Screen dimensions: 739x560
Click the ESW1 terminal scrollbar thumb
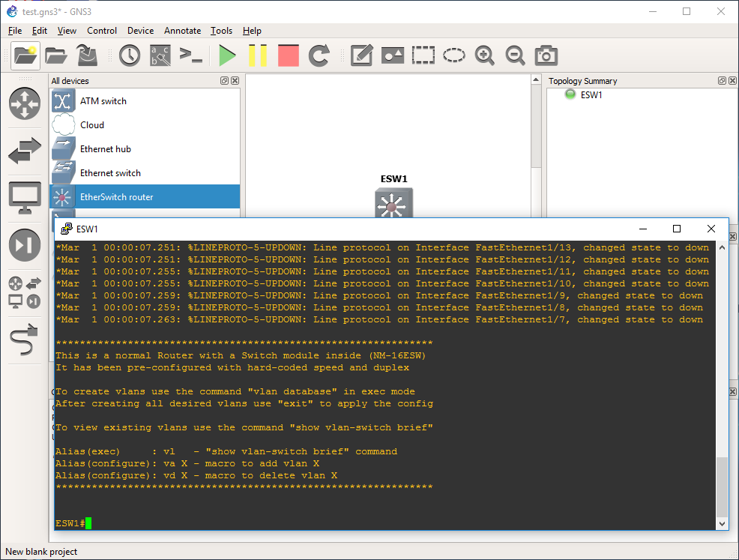(722, 487)
